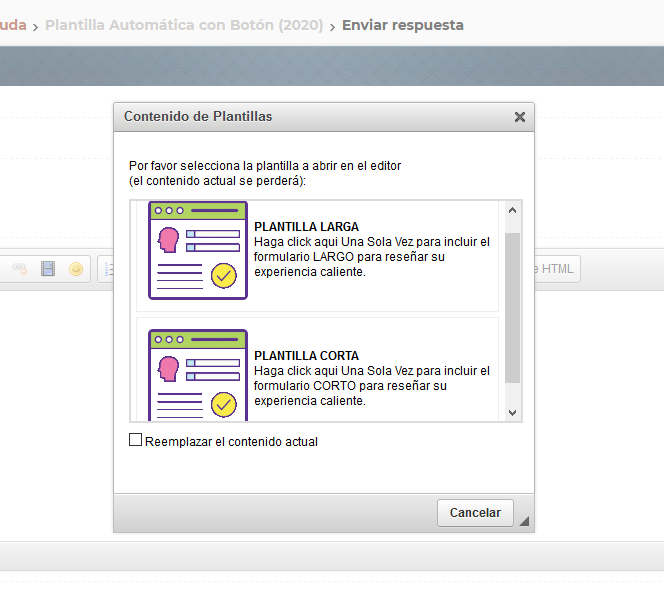
Task: Open the smiley emoticon picker icon
Action: tap(76, 269)
